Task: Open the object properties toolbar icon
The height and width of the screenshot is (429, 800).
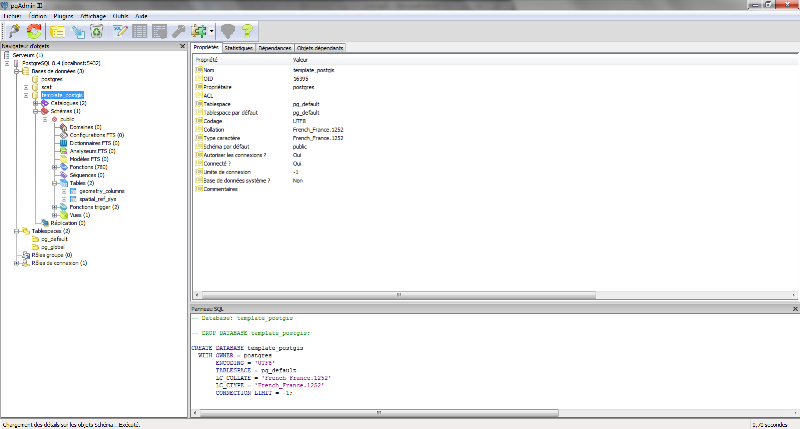Action: pos(60,32)
